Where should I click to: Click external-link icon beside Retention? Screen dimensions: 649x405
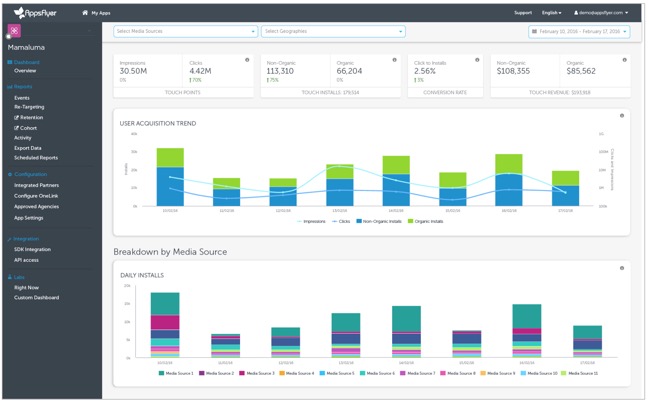coord(17,118)
